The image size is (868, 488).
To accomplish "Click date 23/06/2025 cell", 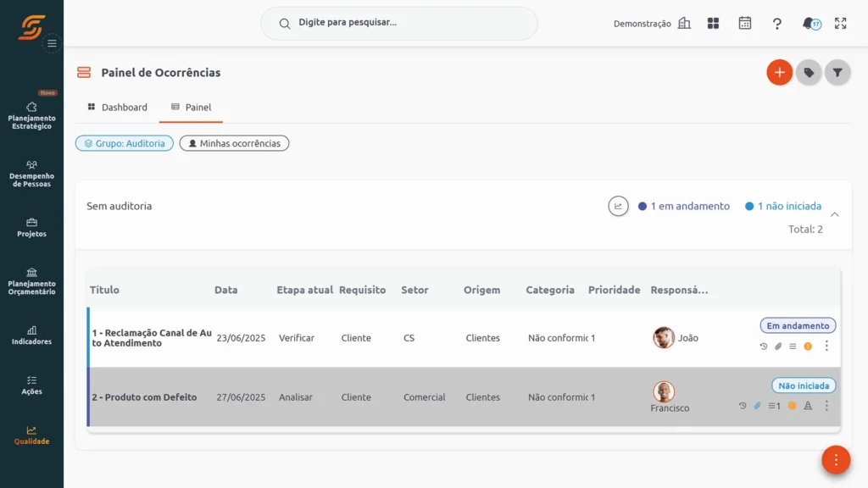I will (241, 338).
